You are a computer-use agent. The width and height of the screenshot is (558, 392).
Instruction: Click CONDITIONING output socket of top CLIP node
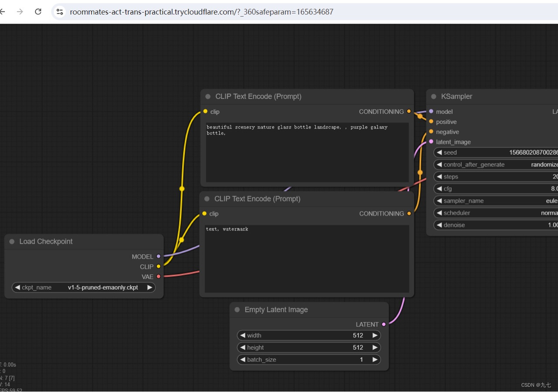[409, 112]
